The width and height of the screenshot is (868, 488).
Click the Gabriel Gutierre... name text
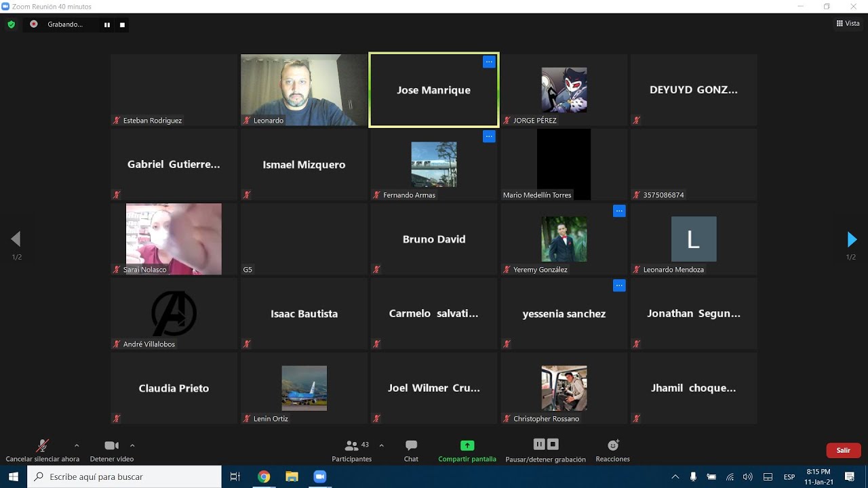tap(174, 165)
